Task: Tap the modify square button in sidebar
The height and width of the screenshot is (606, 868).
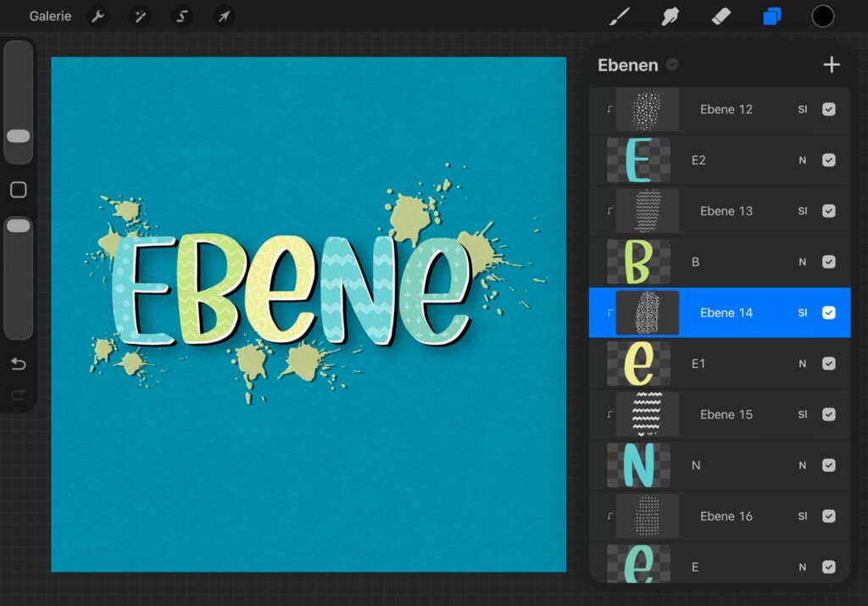Action: pyautogui.click(x=19, y=190)
